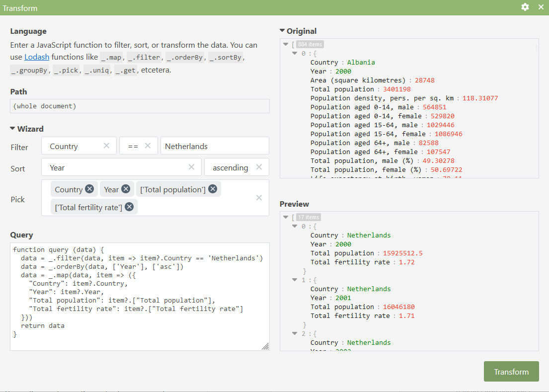Clear all Pick fields
The image size is (549, 392).
259,198
